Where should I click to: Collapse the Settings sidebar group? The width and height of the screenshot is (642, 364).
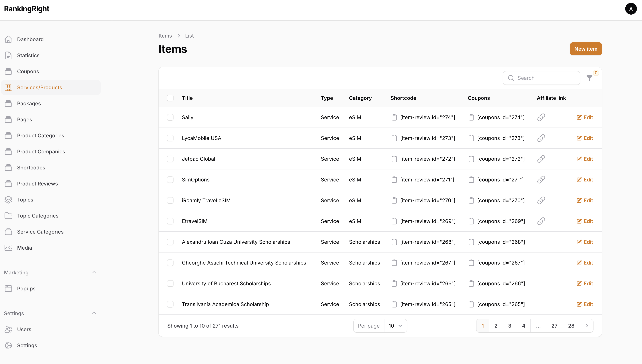pos(94,313)
